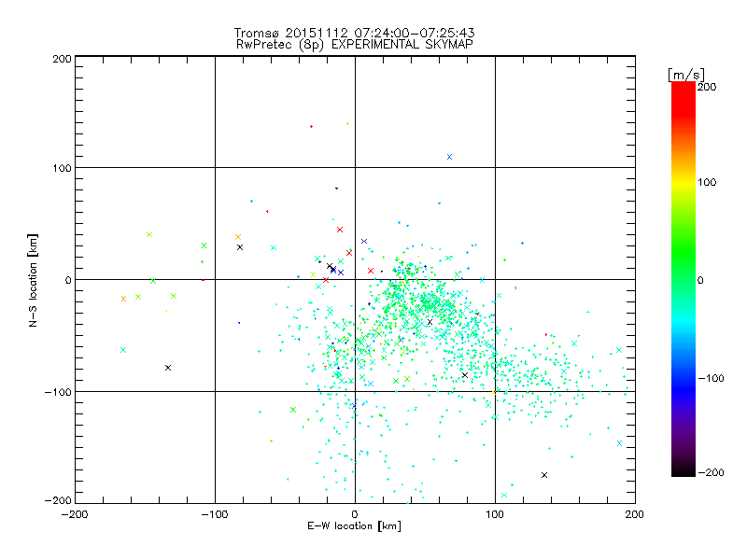Click the 100 label on the color bar
The width and height of the screenshot is (747, 560).
(x=707, y=182)
